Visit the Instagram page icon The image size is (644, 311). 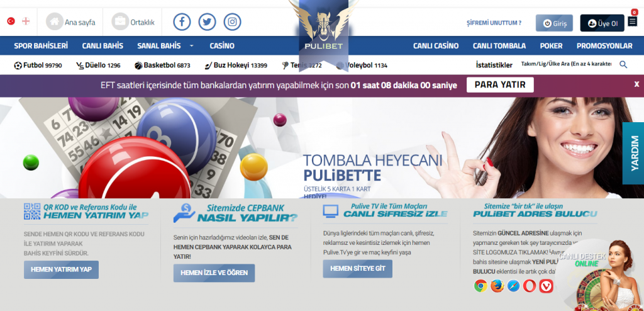point(233,22)
